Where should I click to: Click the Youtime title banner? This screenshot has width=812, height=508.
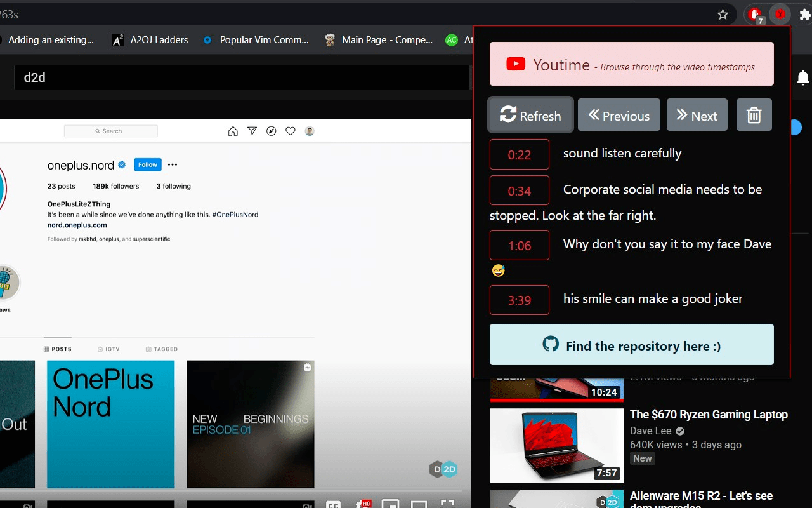tap(632, 63)
